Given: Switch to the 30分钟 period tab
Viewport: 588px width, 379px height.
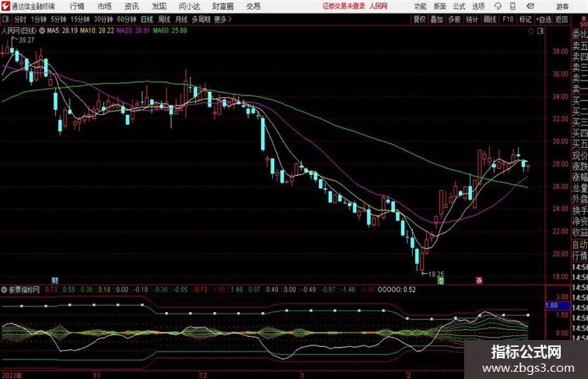Looking at the screenshot, I should [x=103, y=19].
